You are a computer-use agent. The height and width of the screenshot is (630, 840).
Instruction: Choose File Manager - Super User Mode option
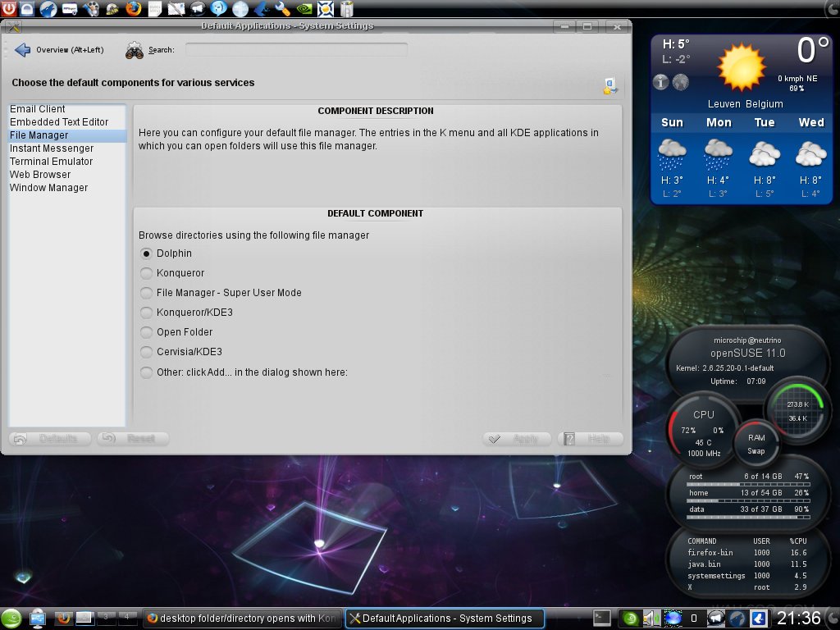coord(146,293)
